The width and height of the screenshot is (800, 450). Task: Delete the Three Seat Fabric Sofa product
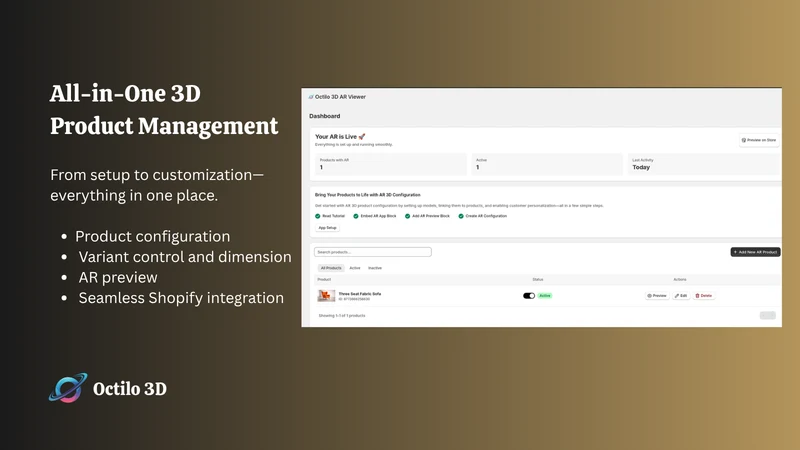click(x=704, y=295)
